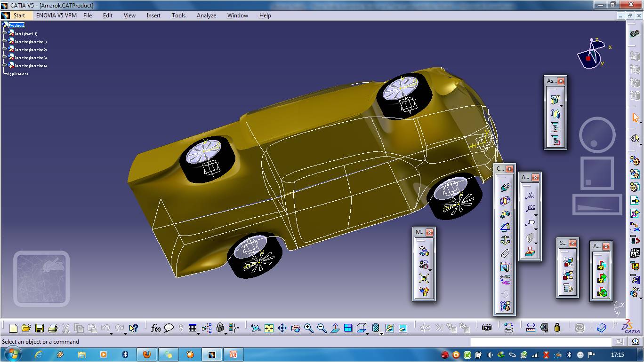Toggle Hide/Show icon in view toolbar
Image resolution: width=644 pixels, height=362 pixels.
click(389, 328)
